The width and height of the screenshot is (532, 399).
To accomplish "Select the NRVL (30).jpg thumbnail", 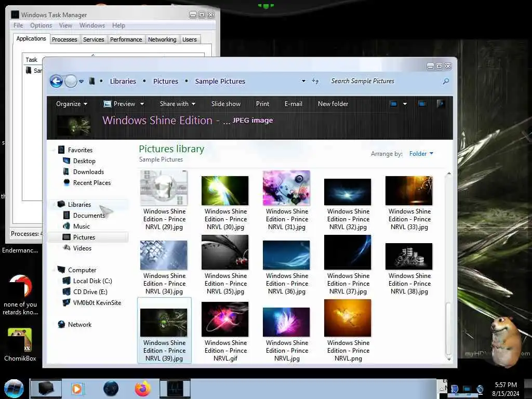I will [225, 190].
